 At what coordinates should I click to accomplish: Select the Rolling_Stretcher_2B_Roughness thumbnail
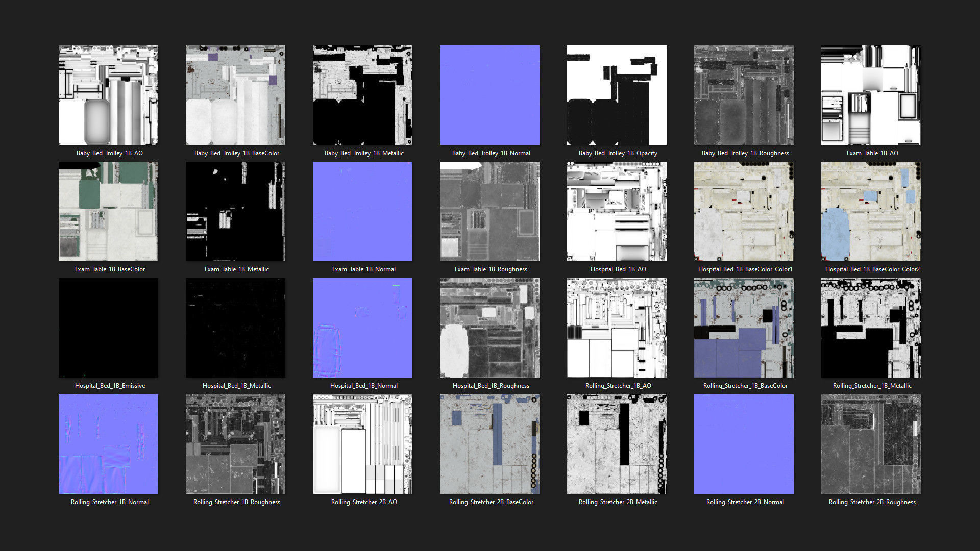[x=871, y=444]
